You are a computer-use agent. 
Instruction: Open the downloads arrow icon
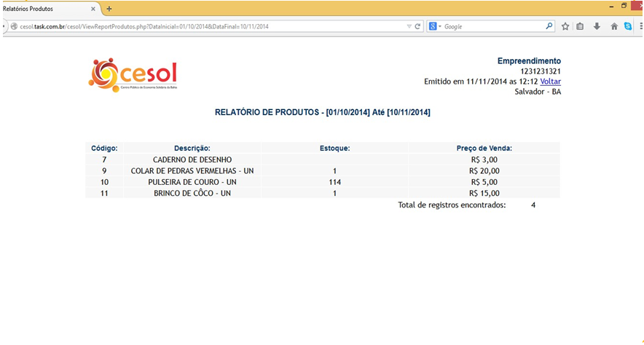(597, 26)
